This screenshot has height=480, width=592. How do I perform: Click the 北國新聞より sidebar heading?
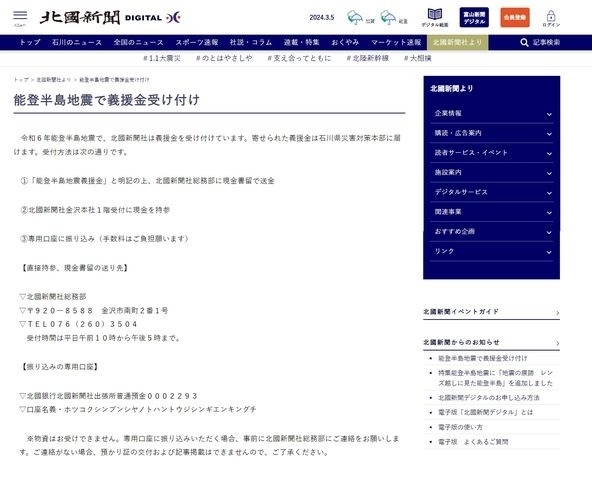(x=452, y=88)
